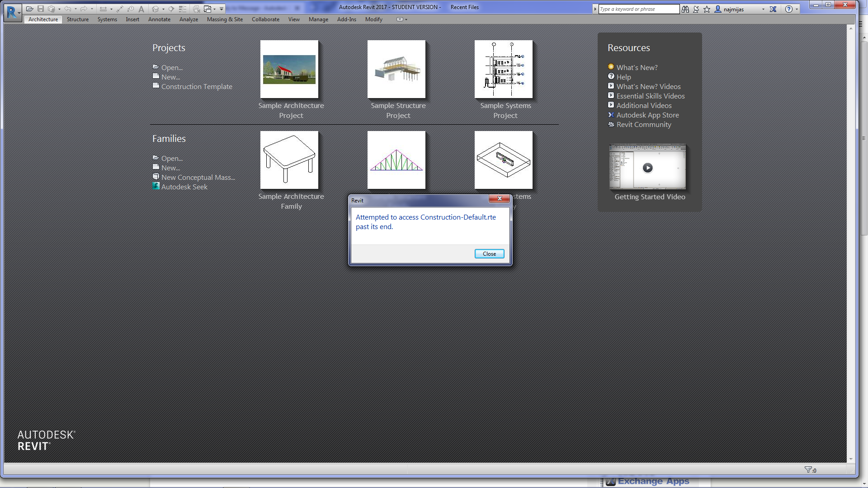Open Essential Skills Videos link
The width and height of the screenshot is (868, 488).
pos(651,96)
